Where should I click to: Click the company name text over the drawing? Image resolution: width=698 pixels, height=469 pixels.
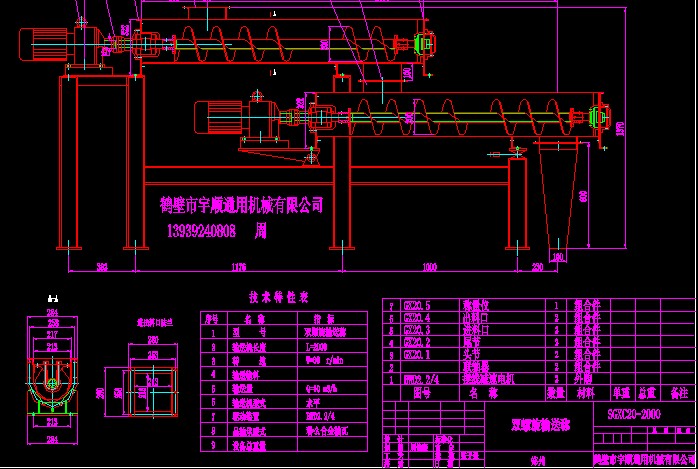pos(242,204)
